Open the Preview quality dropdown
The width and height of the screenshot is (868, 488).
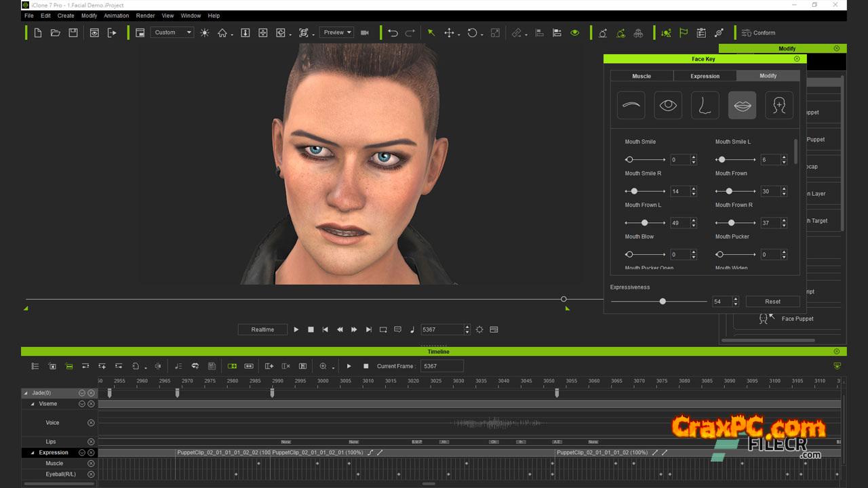[x=337, y=33]
